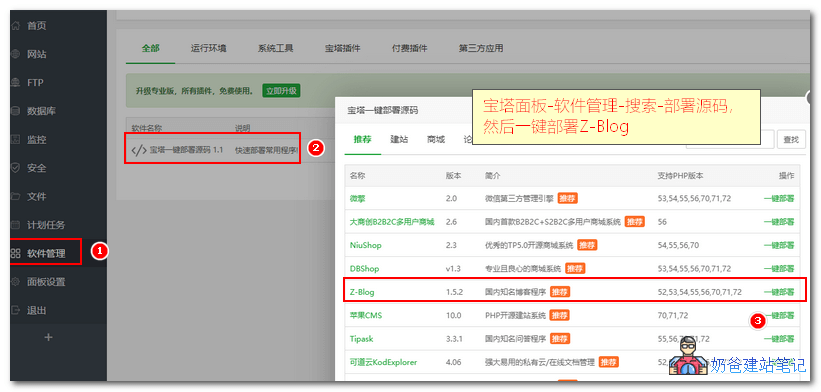Image resolution: width=821 pixels, height=392 pixels.
Task: Open 网站 in the sidebar
Action: click(36, 54)
